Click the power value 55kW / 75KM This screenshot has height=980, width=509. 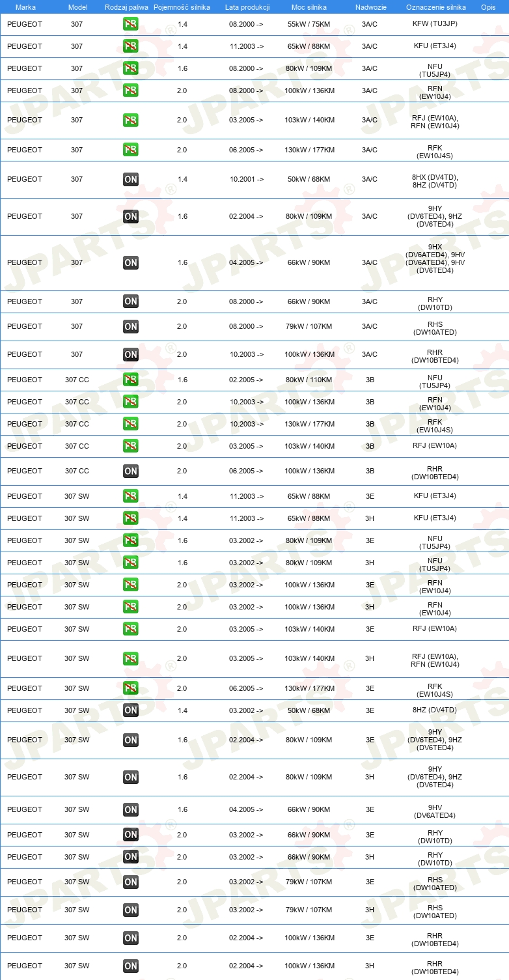310,24
